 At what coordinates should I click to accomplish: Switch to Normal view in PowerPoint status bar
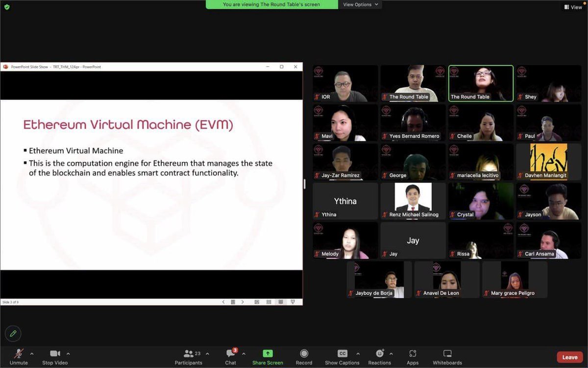pos(257,302)
